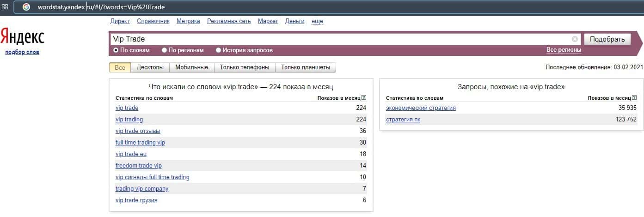Click the vip trade отзывы keyword link
The height and width of the screenshot is (217, 644).
(138, 131)
